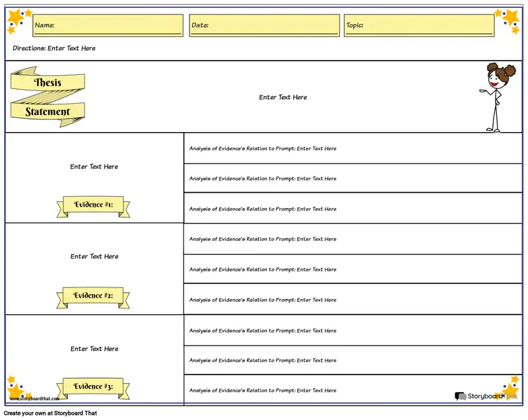Click the Evidence #1 ribbon label

pyautogui.click(x=93, y=205)
